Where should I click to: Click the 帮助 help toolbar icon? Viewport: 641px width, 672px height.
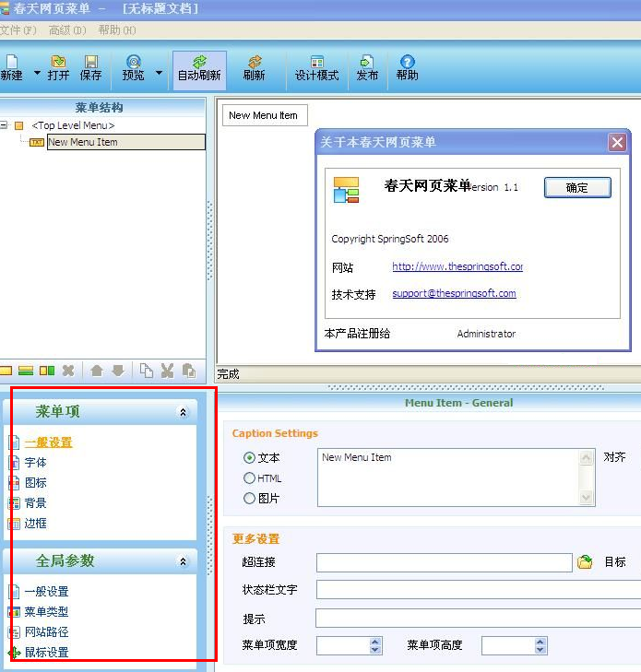[408, 67]
